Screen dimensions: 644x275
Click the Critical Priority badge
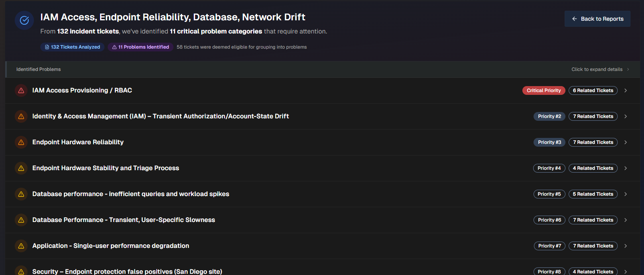[x=544, y=90]
